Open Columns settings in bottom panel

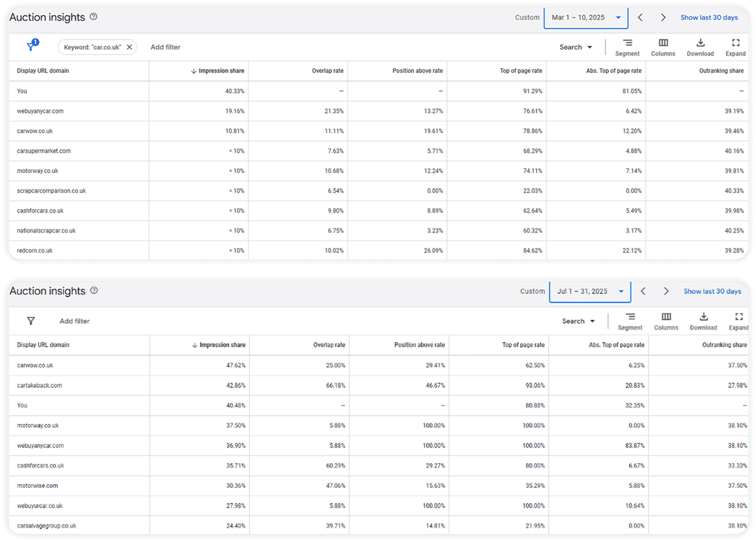coord(666,321)
